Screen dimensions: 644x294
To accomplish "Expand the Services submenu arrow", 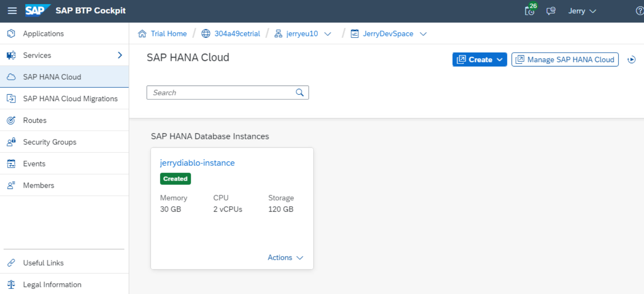I will [x=120, y=55].
